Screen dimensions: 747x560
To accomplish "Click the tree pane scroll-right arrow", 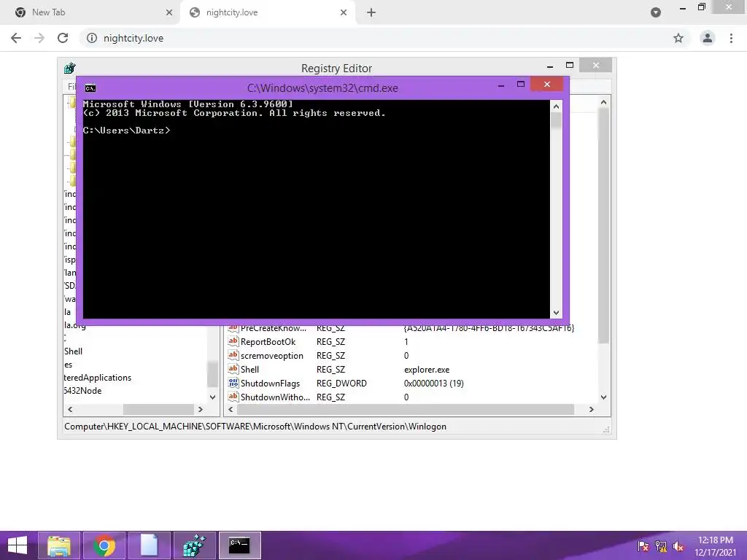I will pyautogui.click(x=201, y=410).
